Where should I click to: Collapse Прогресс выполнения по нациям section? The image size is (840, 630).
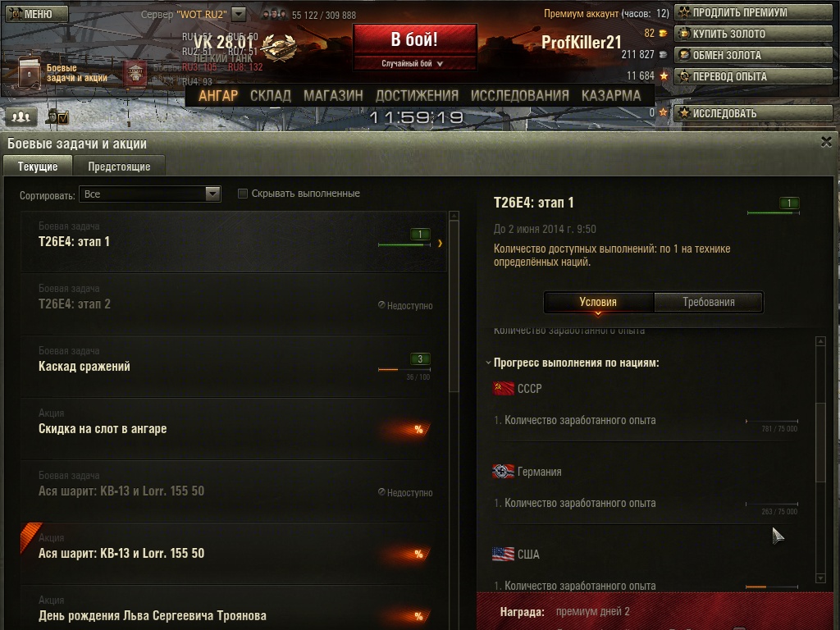tap(488, 363)
